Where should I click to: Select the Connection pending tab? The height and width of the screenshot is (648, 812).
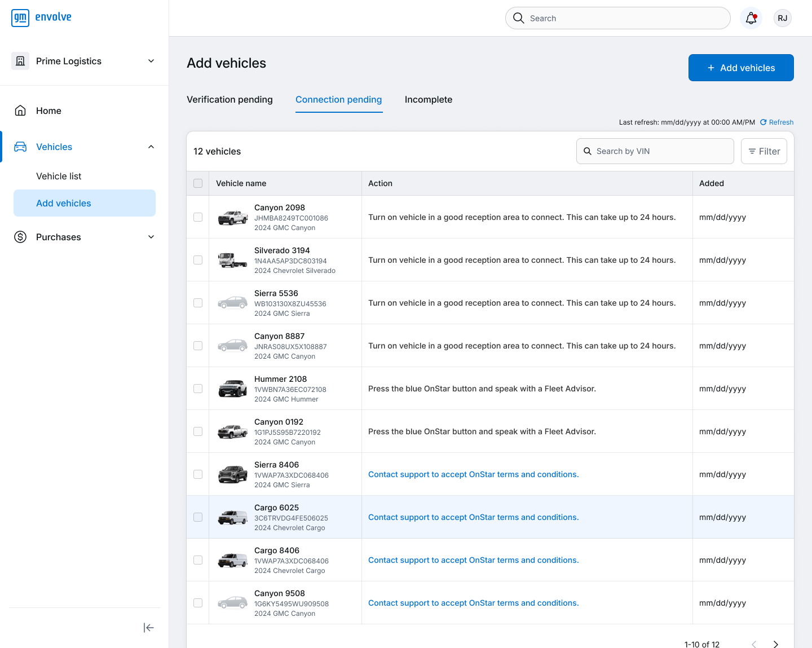coord(339,99)
